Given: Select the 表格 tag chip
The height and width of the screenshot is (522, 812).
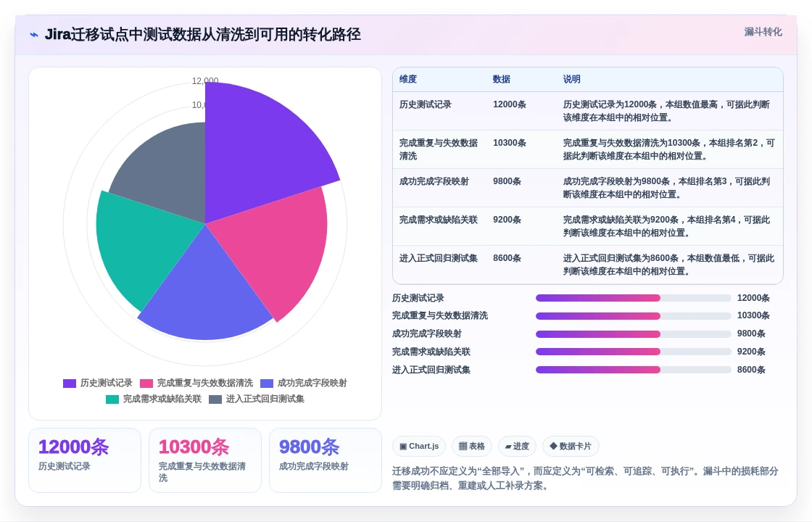Looking at the screenshot, I should (472, 447).
